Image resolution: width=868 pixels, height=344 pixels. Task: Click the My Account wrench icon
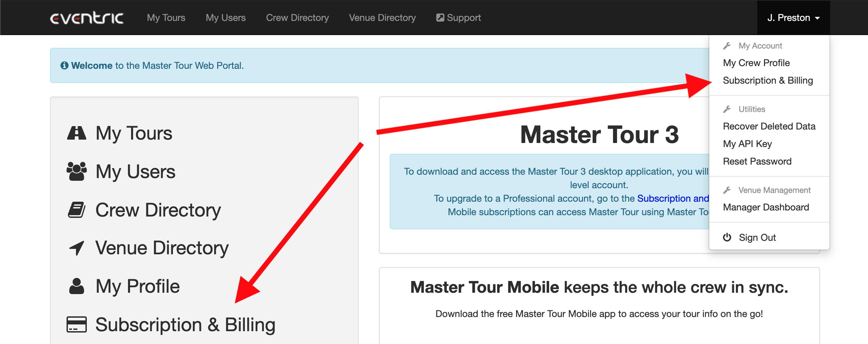click(727, 46)
